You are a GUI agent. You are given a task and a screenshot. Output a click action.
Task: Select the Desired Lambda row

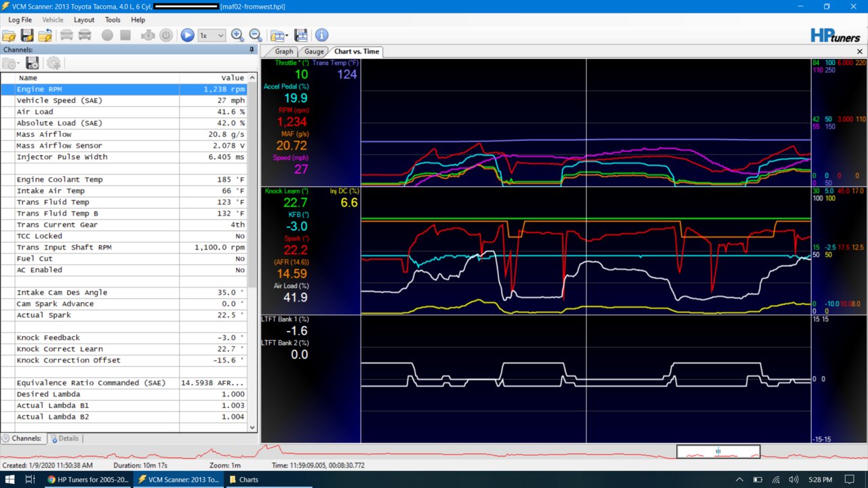(124, 394)
